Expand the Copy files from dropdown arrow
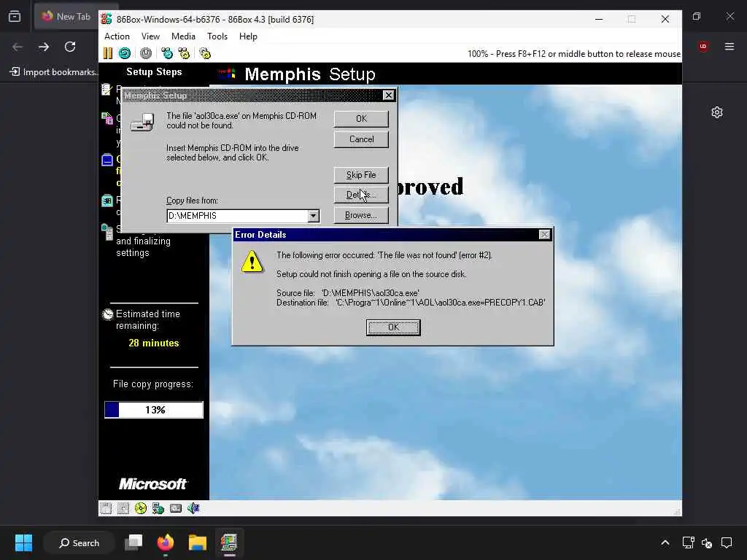Viewport: 747px width, 560px height. point(313,216)
